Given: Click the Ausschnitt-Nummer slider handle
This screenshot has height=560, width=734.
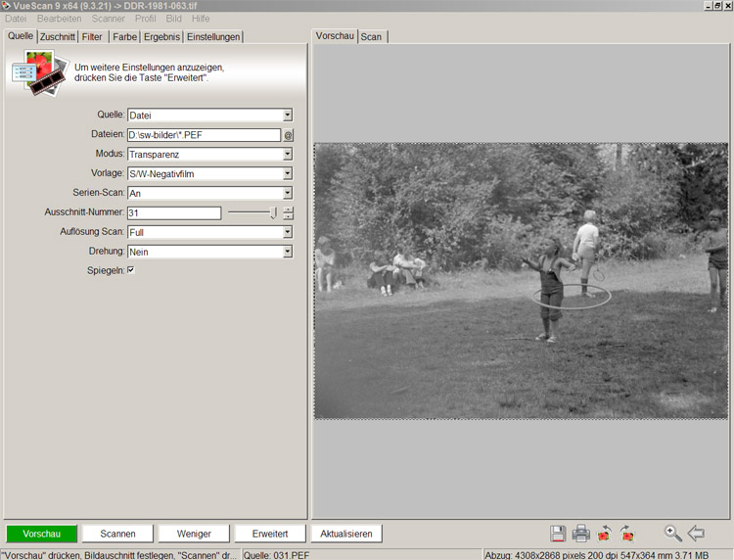Looking at the screenshot, I should [273, 212].
